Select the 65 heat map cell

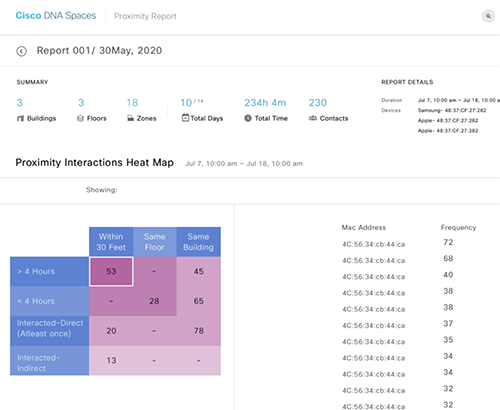click(x=199, y=301)
